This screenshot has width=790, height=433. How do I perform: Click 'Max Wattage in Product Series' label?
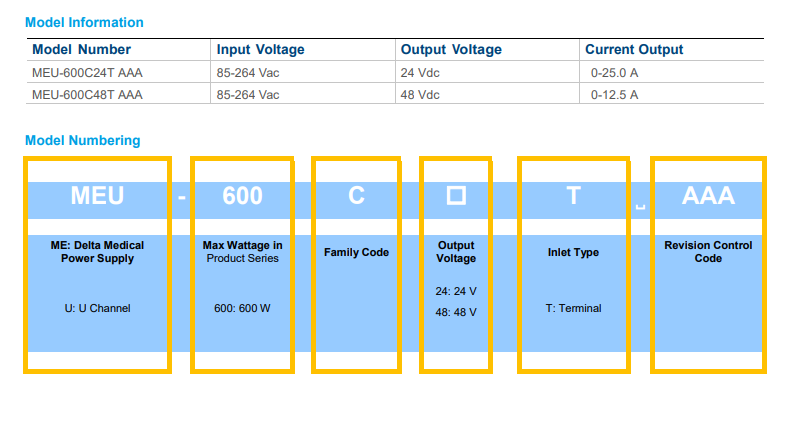(242, 252)
